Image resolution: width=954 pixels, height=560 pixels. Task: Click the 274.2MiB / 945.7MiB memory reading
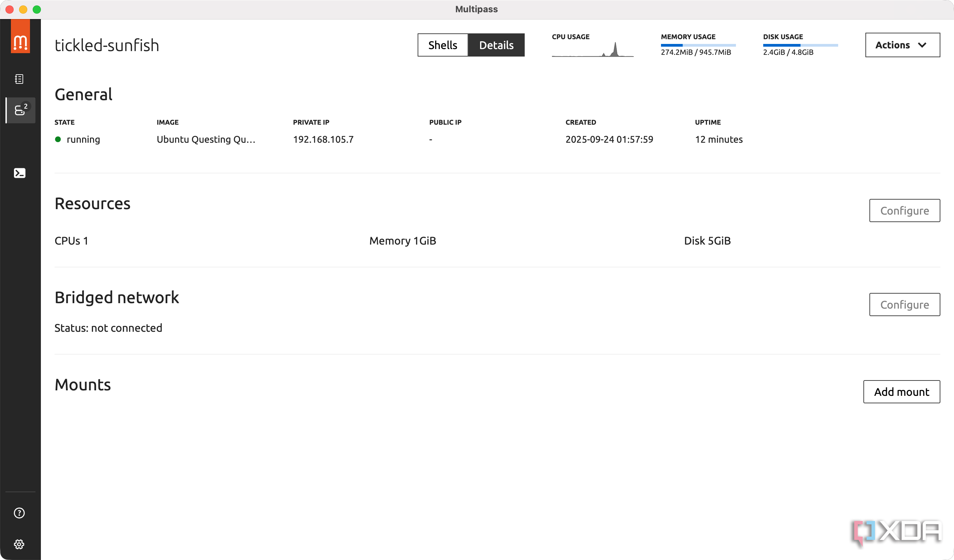tap(696, 52)
